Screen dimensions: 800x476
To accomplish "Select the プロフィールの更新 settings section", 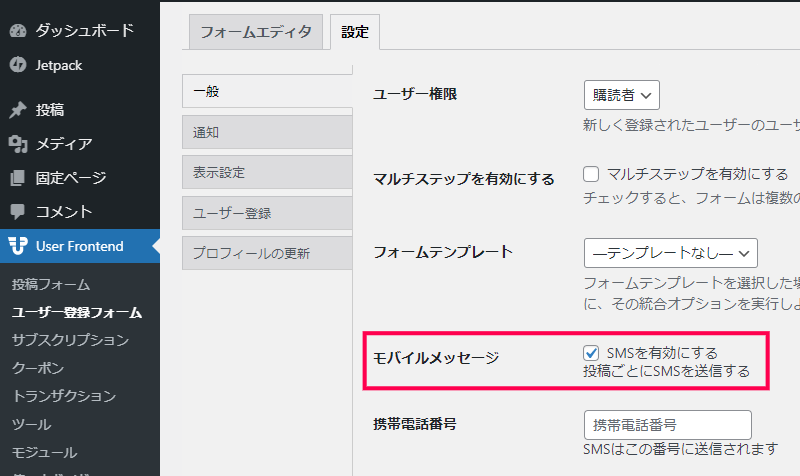I will pos(267,253).
